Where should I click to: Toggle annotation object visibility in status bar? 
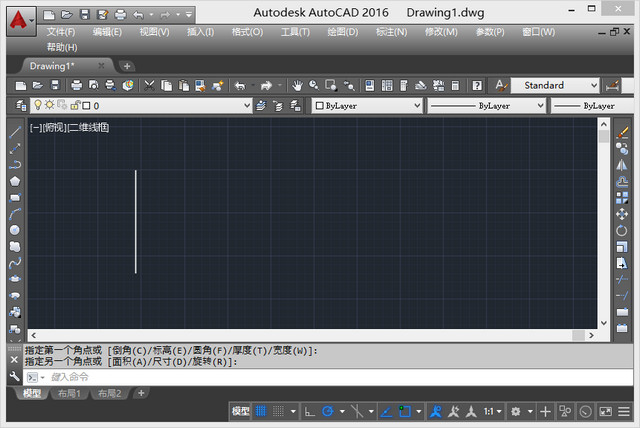(x=436, y=411)
